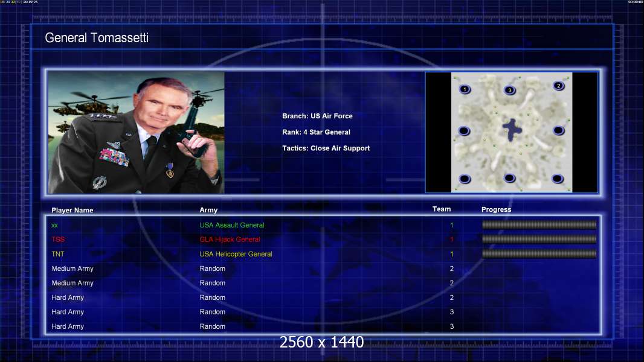Choose the bottom-left start position on the map

465,179
